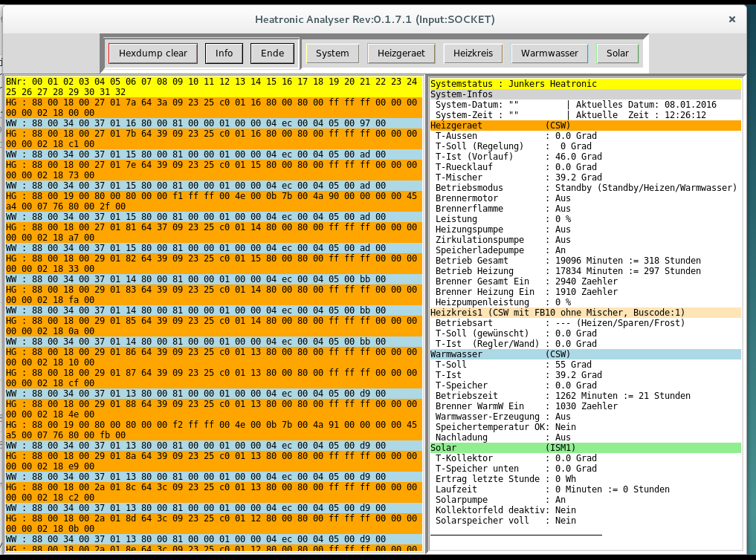Click the T-Ist (Regler/Wand) line
This screenshot has height=560, width=756.
pos(516,344)
